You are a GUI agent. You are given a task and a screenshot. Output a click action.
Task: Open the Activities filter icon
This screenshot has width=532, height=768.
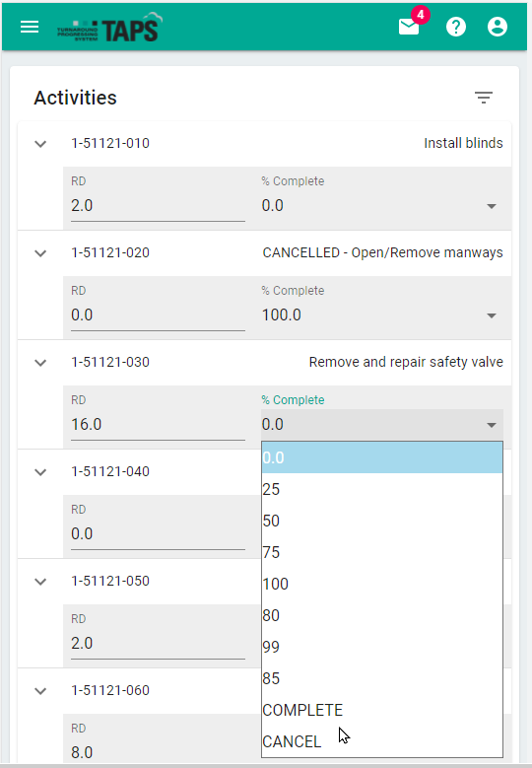[x=484, y=98]
